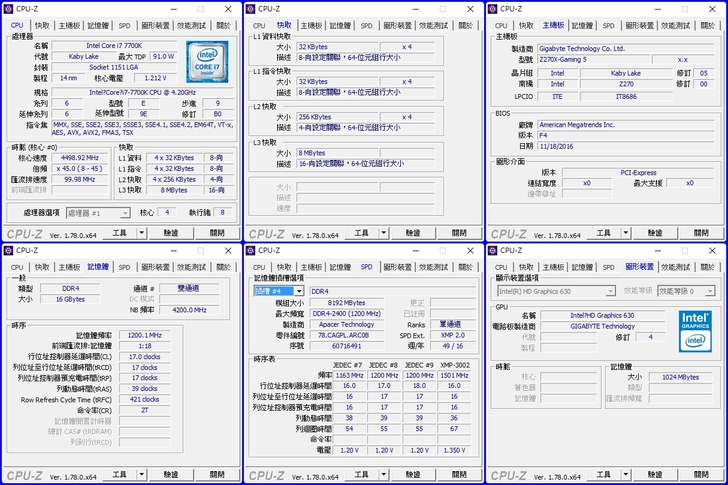Click the multiplier value 'x 45.0 ( 8 - 45 )'
This screenshot has height=485, width=728.
click(79, 168)
